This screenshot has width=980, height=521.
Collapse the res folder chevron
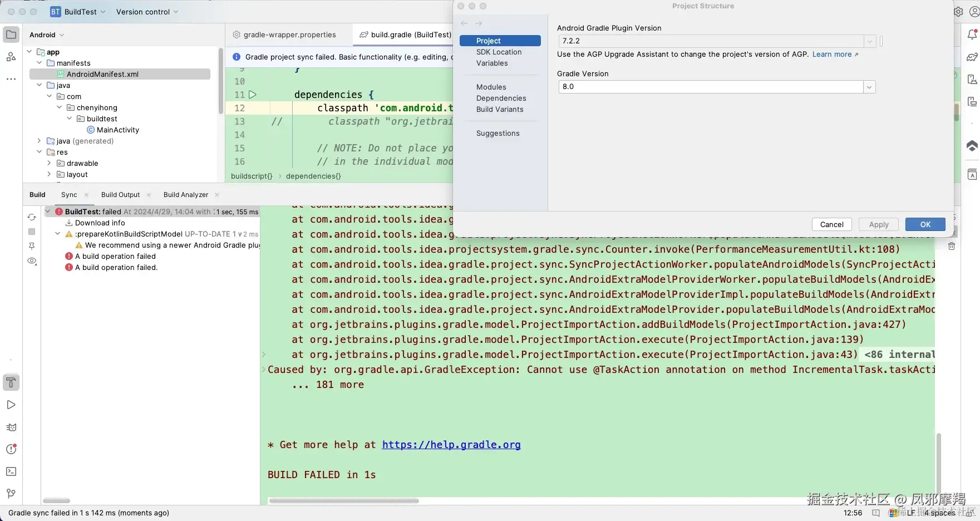[x=40, y=152]
